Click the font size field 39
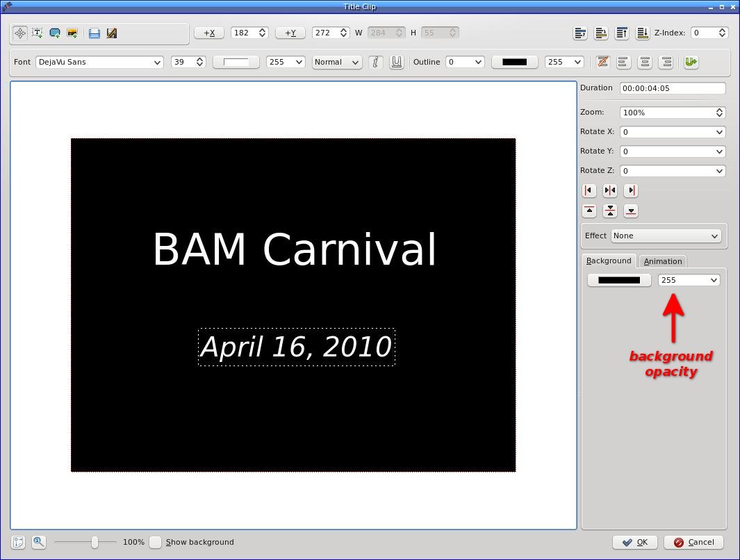740x560 pixels. [188, 62]
